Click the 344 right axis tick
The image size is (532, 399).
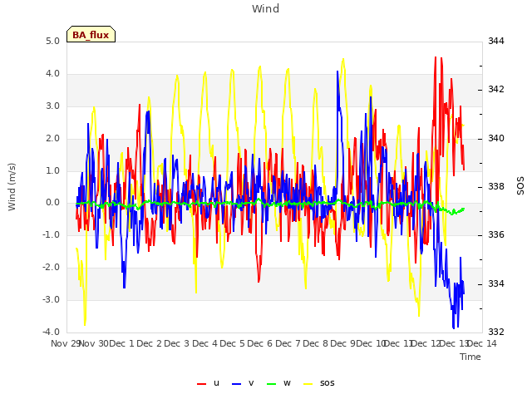(x=496, y=41)
